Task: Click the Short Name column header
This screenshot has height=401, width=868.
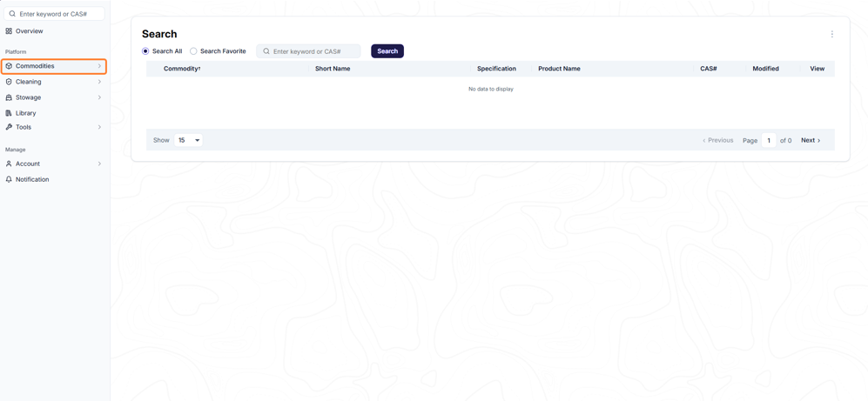Action: tap(333, 69)
